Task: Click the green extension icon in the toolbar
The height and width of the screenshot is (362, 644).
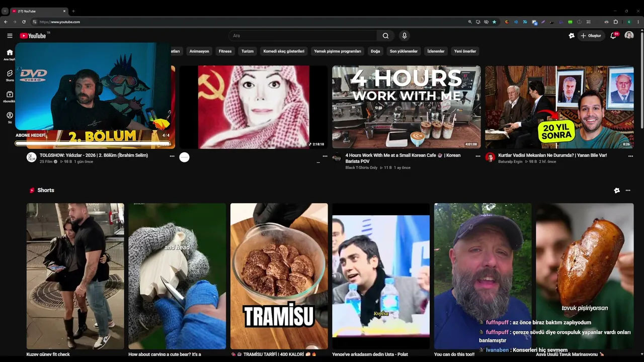Action: pyautogui.click(x=570, y=22)
